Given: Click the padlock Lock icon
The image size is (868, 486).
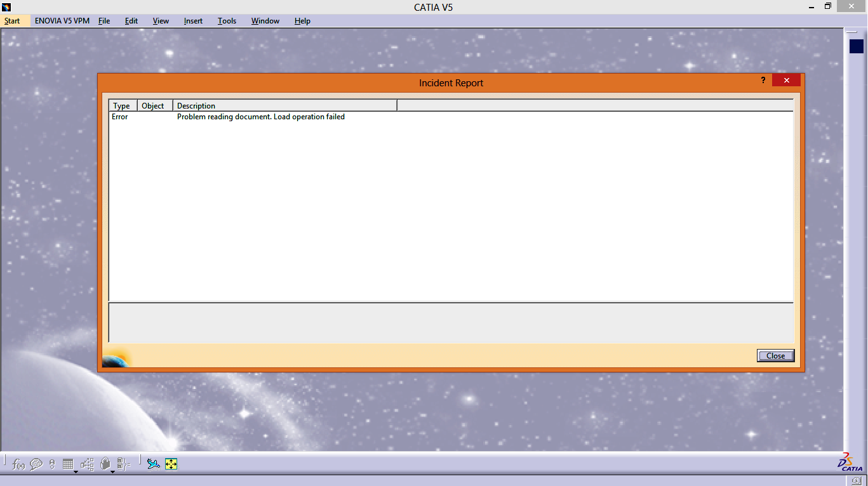Looking at the screenshot, I should point(105,464).
